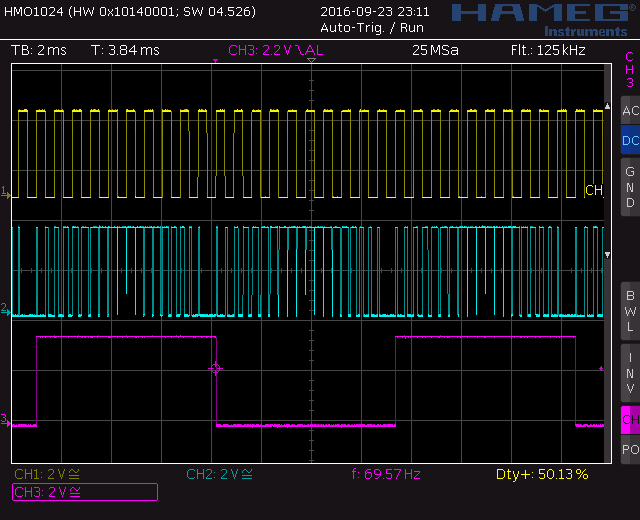Click the CH2 ground level marker
The height and width of the screenshot is (520, 640).
5,309
